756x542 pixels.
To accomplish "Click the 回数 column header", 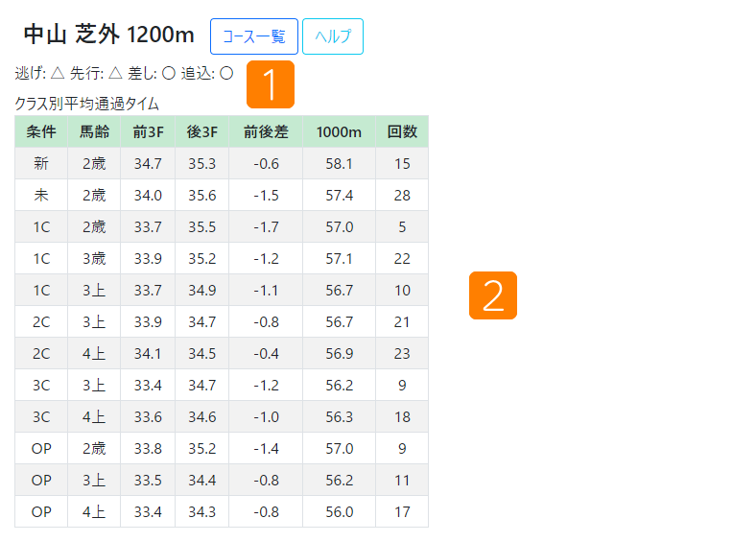I will click(402, 131).
